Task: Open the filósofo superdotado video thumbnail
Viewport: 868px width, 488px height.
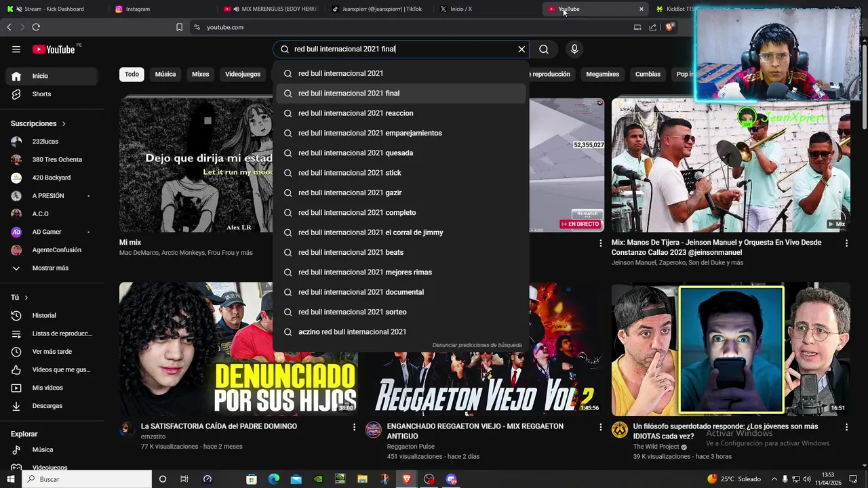Action: coord(730,348)
